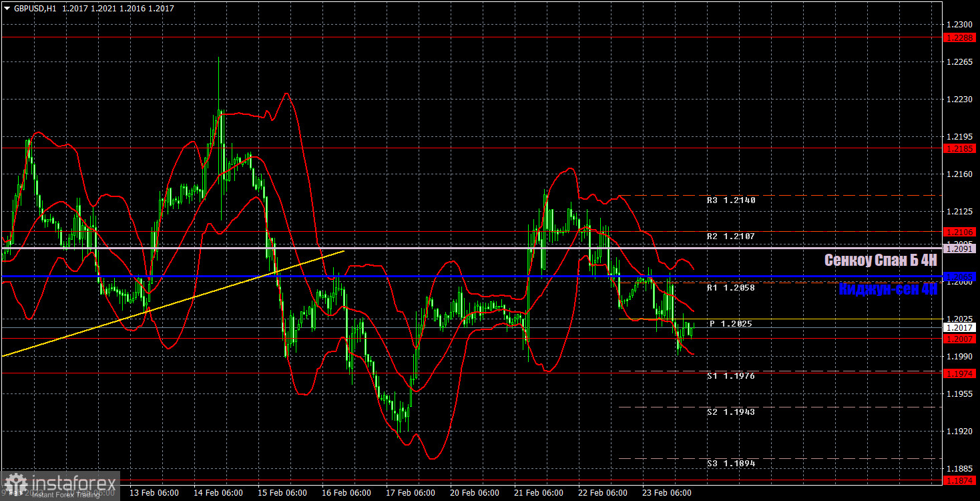Select the R3 1.2140 pivot label
This screenshot has height=501, width=980.
tap(731, 200)
